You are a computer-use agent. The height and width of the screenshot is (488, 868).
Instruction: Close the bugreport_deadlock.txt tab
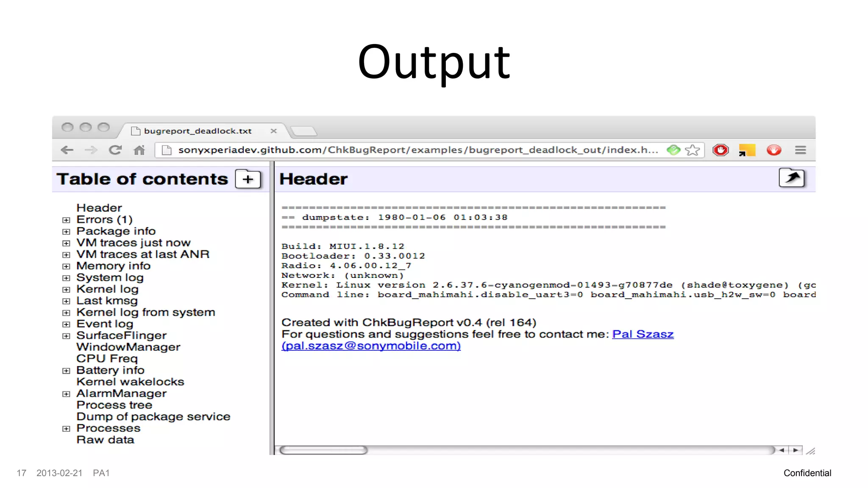(273, 131)
